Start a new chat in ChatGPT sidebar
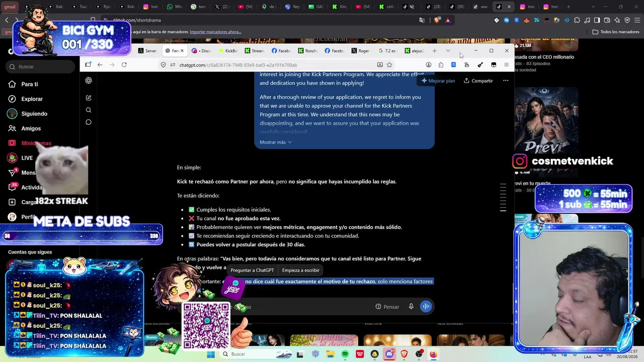 [89, 98]
